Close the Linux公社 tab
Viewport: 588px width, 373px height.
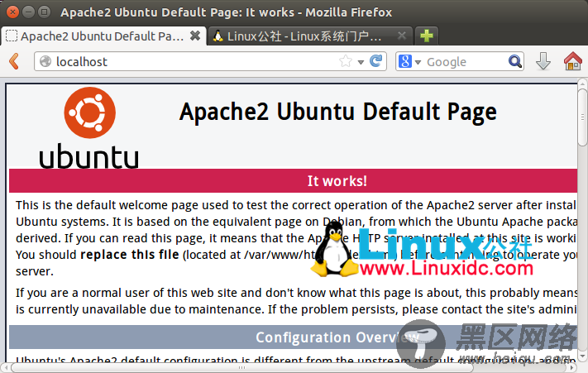tap(402, 36)
